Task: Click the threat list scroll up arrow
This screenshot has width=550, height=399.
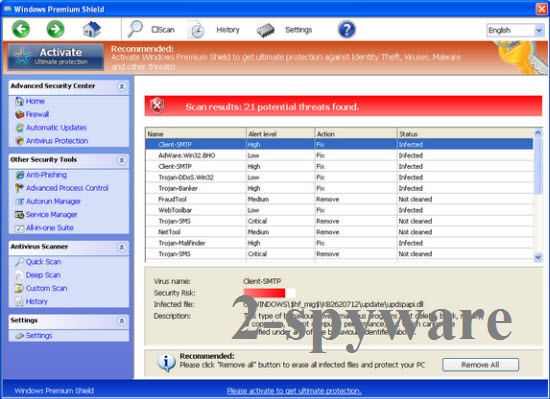Action: [x=538, y=133]
